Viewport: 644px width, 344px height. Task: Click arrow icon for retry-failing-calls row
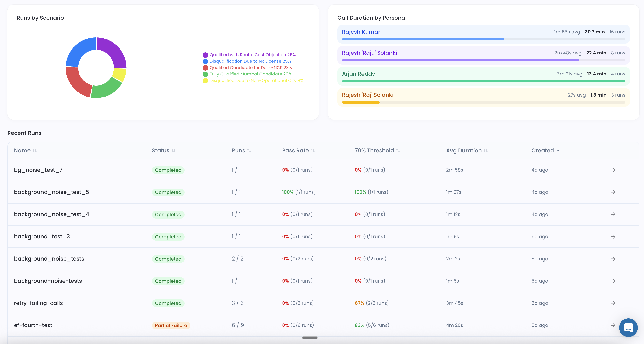point(613,303)
